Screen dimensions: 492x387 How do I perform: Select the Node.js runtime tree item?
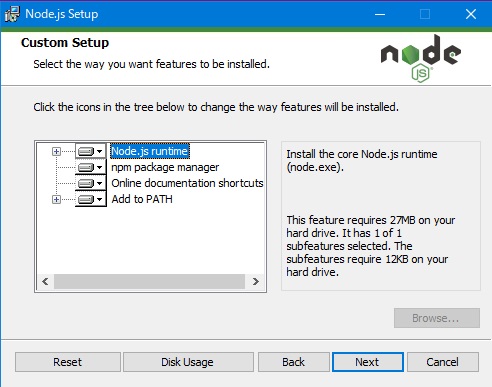pyautogui.click(x=150, y=151)
